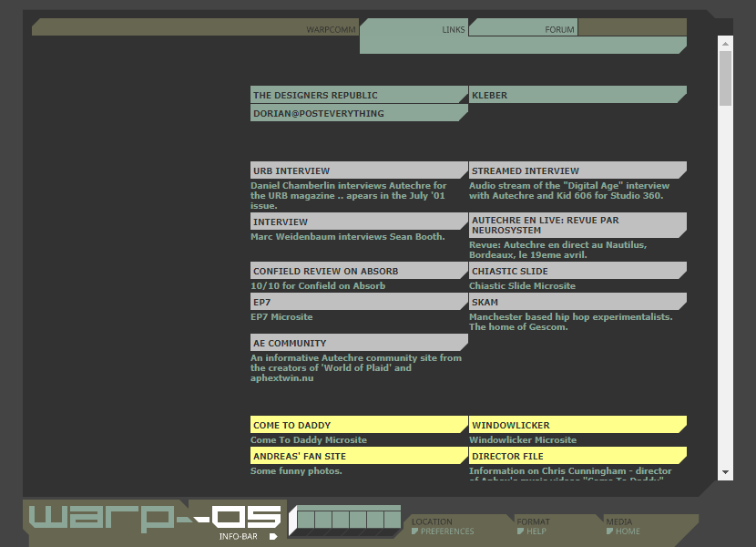Click the flag icon beside HELP
This screenshot has width=756, height=547.
pos(520,532)
